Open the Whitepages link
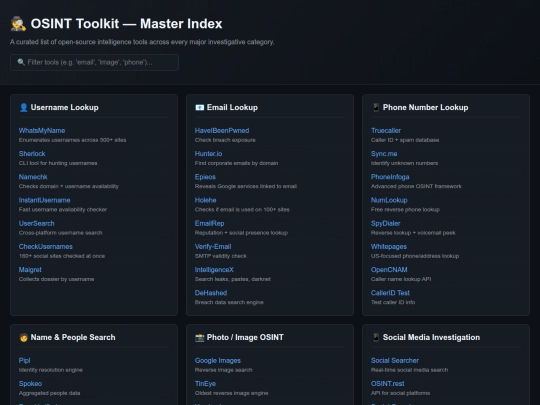 point(388,247)
